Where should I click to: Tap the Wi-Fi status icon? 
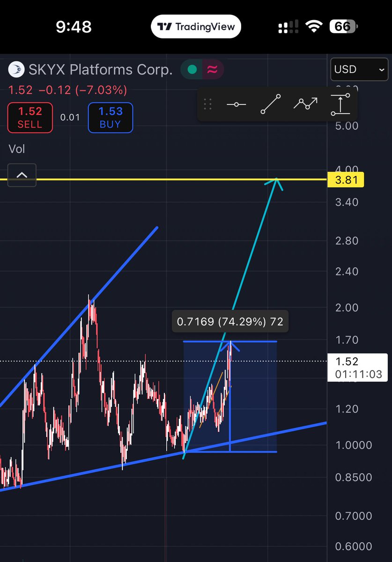point(313,27)
